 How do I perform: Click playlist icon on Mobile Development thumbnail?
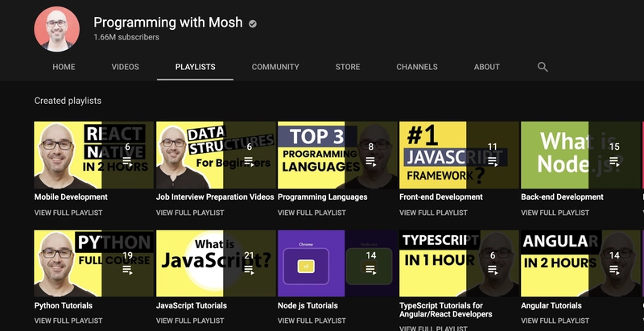pyautogui.click(x=127, y=161)
